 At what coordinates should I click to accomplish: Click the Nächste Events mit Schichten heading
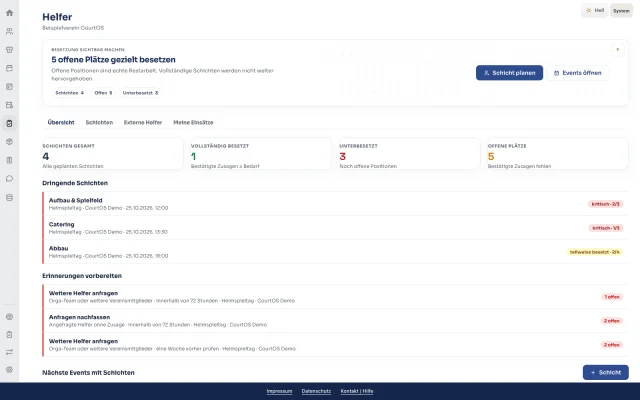click(x=88, y=373)
